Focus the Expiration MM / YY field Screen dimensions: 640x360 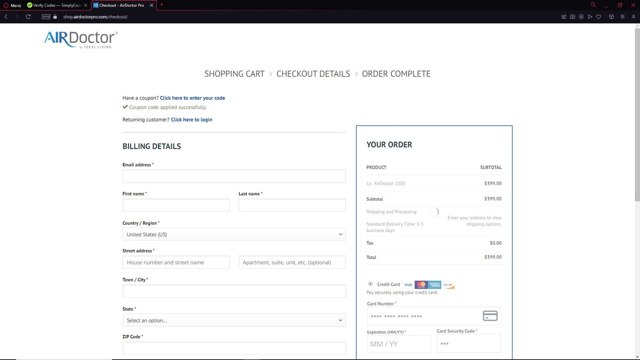(x=399, y=344)
